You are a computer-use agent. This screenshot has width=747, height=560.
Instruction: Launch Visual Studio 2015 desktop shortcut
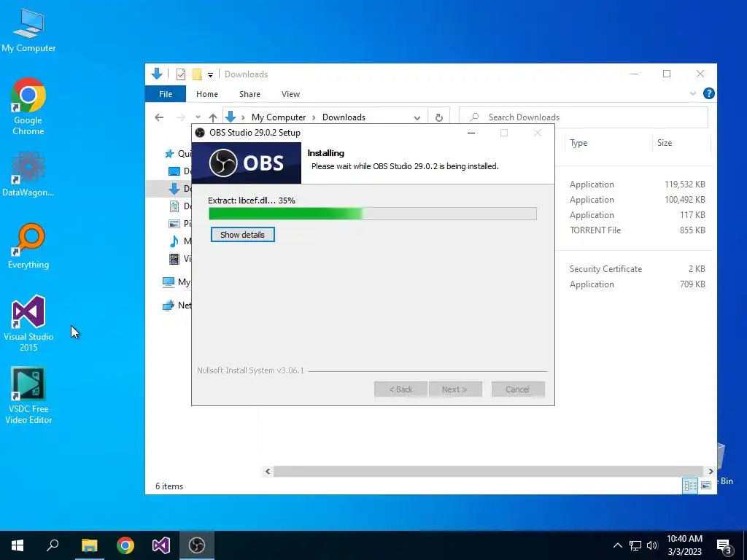[28, 323]
